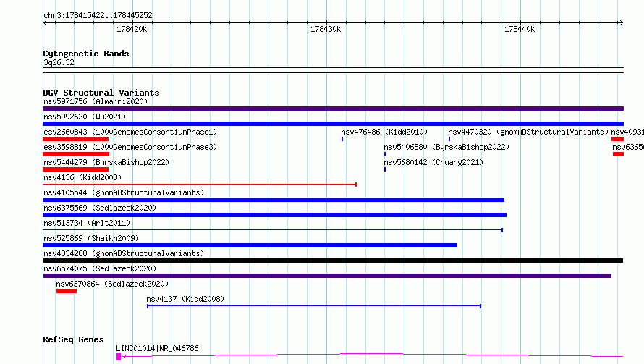
Task: Click the 178430k ruler position
Action: pyautogui.click(x=326, y=29)
